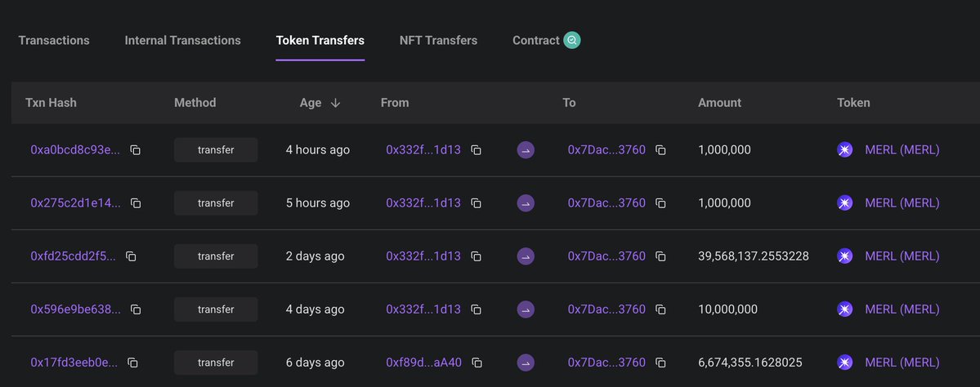
Task: Open transaction 0x596e9be638 hash link
Action: 75,309
